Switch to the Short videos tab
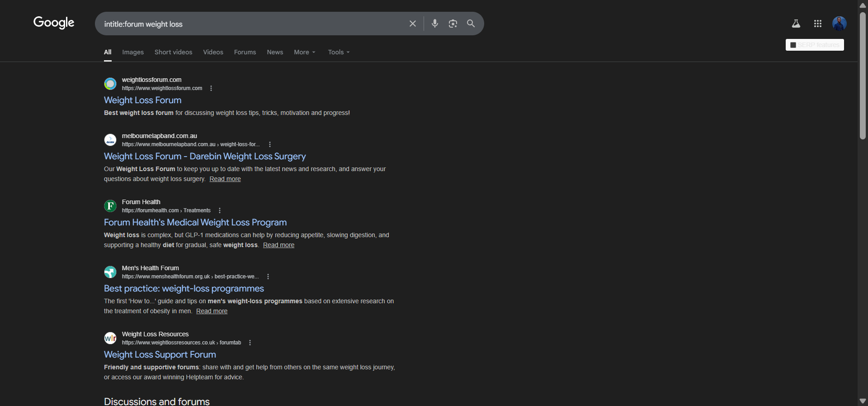The height and width of the screenshot is (406, 868). [173, 52]
